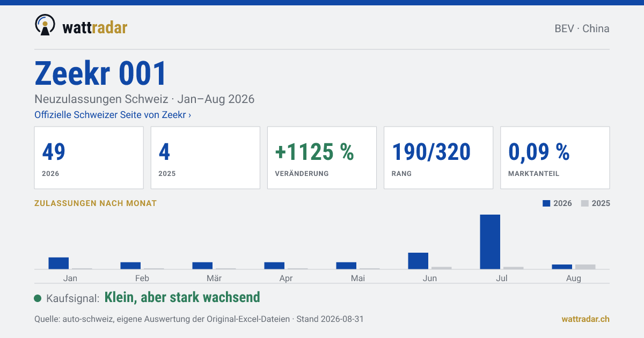Click the Jan month axis label
The width and height of the screenshot is (644, 338).
[x=70, y=278]
